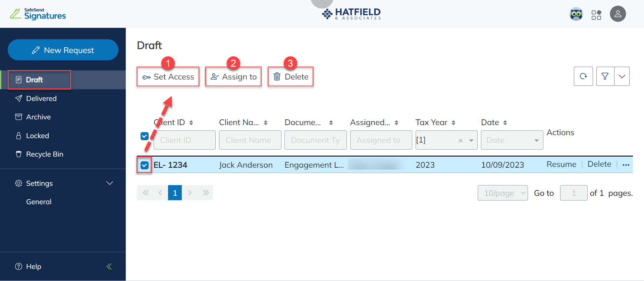Click the owl mascot icon
The height and width of the screenshot is (281, 644).
(576, 14)
